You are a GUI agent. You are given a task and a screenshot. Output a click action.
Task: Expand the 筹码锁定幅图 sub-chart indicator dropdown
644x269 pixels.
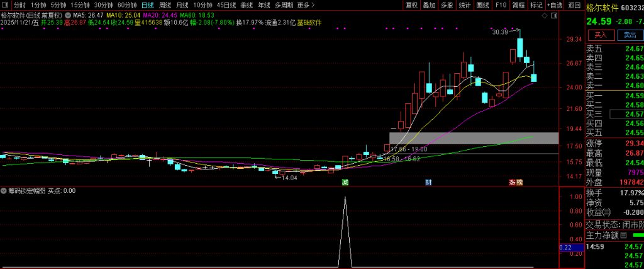pos(4,190)
